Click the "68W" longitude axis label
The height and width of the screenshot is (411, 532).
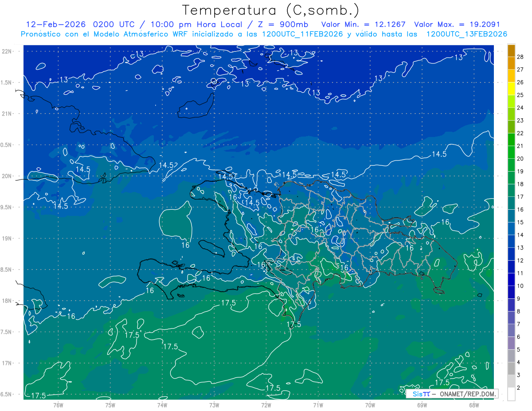tap(474, 405)
